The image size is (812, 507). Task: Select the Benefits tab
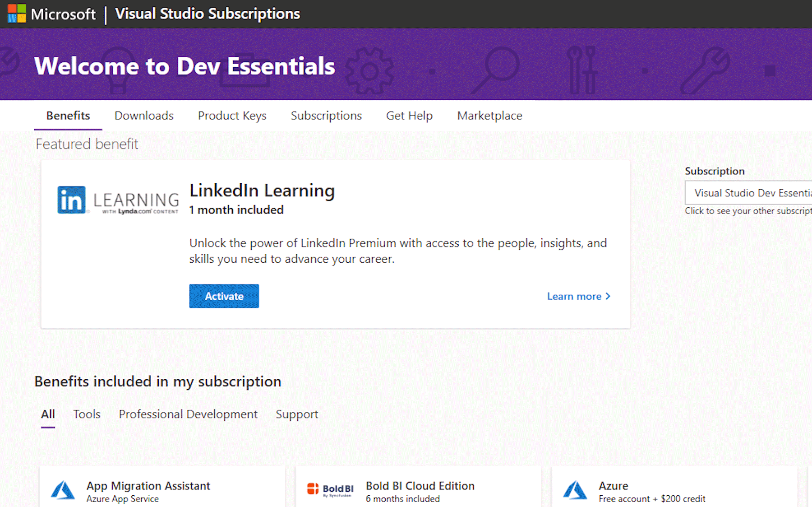coord(68,116)
